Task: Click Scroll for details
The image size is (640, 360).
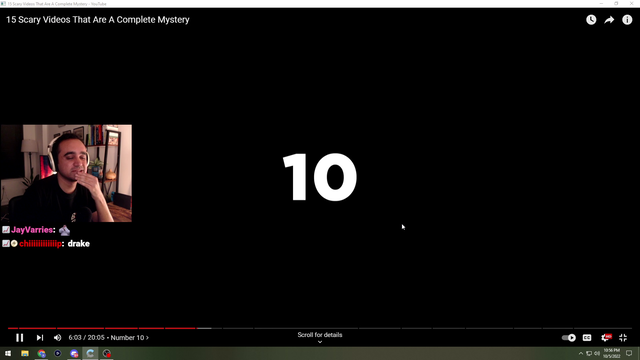Action: (320, 337)
